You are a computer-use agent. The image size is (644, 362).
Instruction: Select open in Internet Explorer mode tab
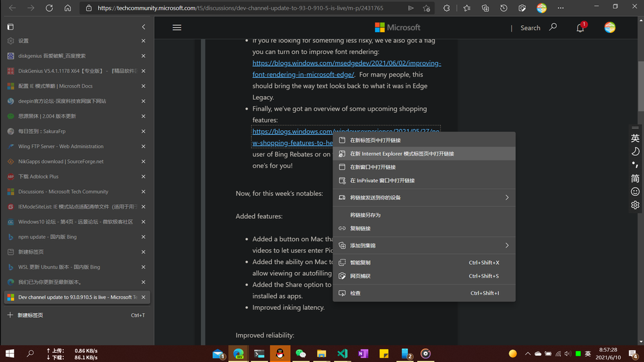424,153
